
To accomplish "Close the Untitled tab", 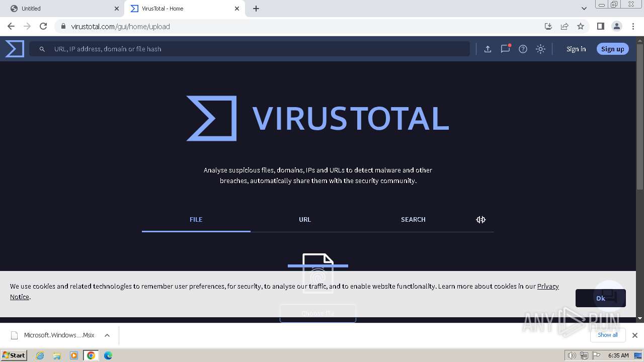I will [117, 9].
